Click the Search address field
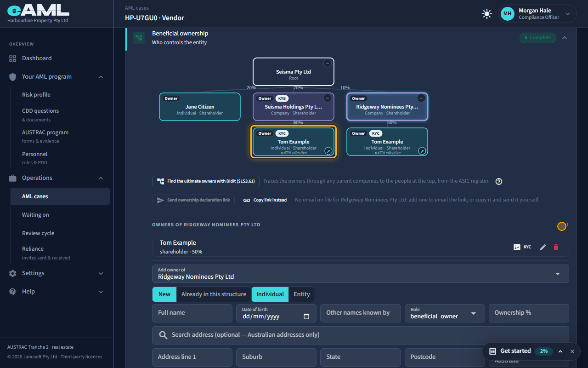This screenshot has height=368, width=588. point(361,335)
